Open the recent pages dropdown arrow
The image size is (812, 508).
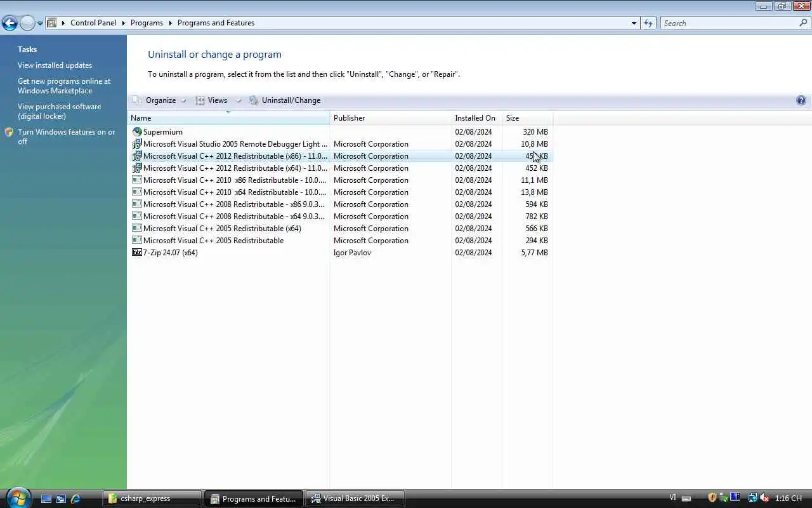coord(40,23)
